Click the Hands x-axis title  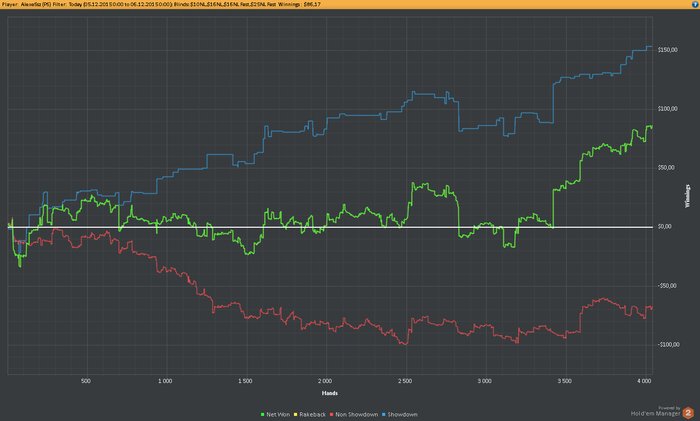[329, 393]
